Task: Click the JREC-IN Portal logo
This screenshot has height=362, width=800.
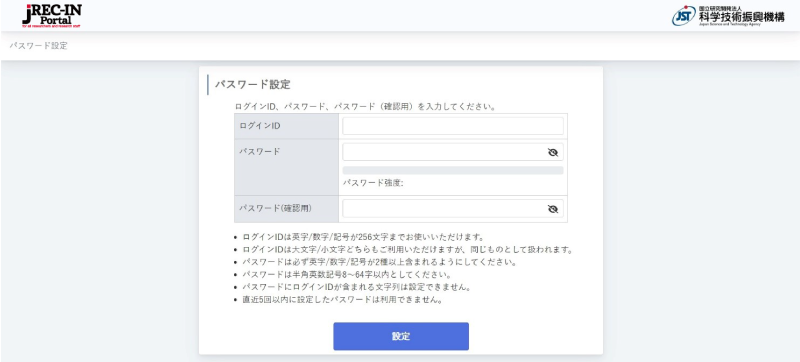Action: [52, 15]
